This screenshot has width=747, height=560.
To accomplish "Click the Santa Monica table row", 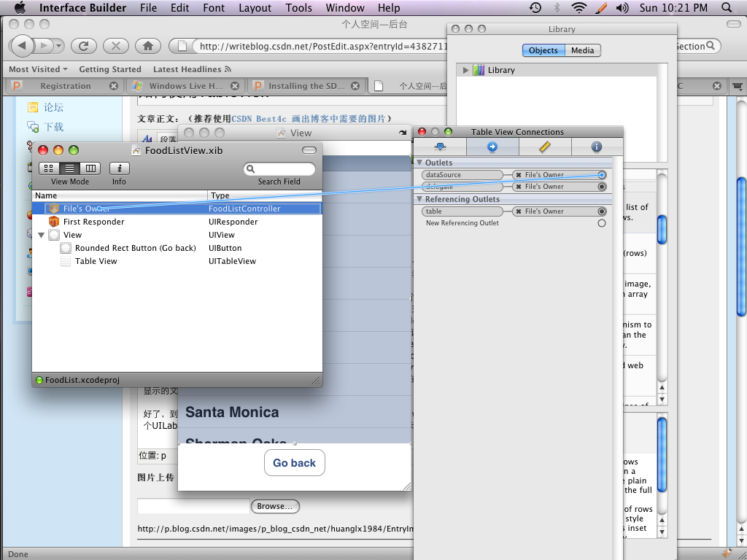I will [x=295, y=412].
